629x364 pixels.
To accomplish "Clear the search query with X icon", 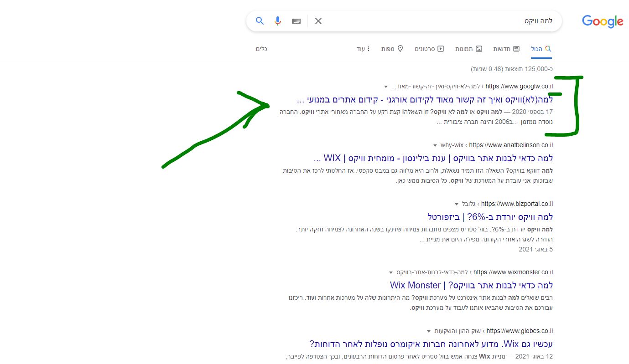I will [x=318, y=21].
